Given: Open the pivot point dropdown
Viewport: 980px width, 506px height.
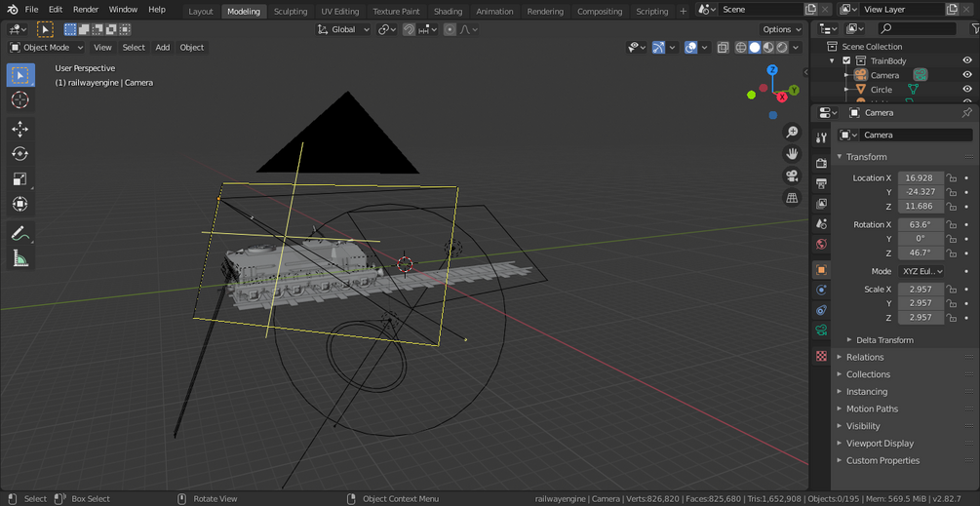Looking at the screenshot, I should coord(387,29).
